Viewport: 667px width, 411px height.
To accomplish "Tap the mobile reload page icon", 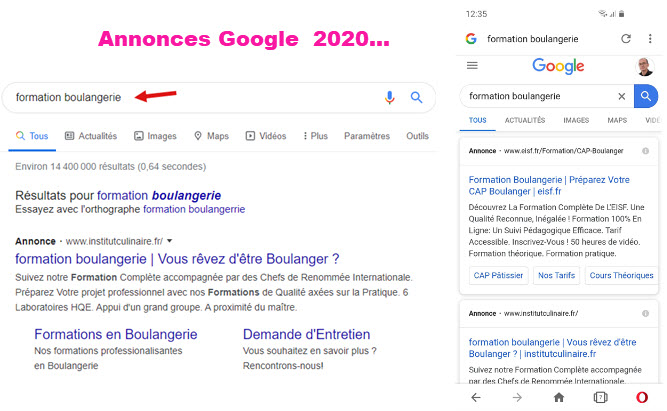I will tap(626, 39).
